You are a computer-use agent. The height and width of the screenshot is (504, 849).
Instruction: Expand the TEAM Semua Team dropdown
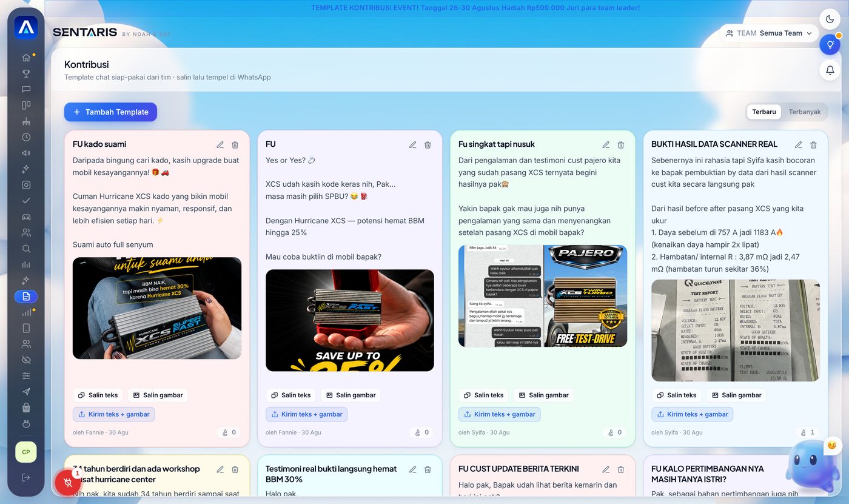pos(769,33)
